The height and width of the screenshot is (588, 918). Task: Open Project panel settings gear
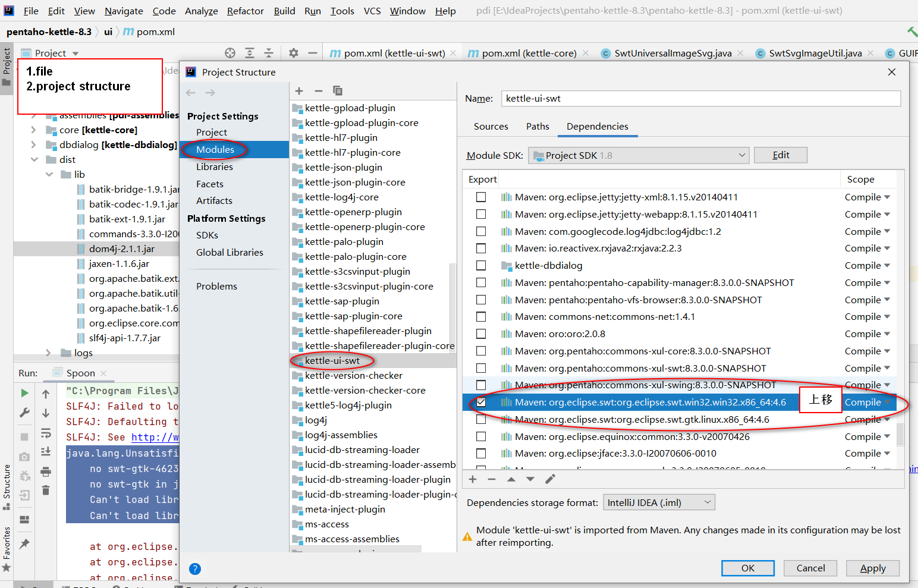click(x=294, y=53)
